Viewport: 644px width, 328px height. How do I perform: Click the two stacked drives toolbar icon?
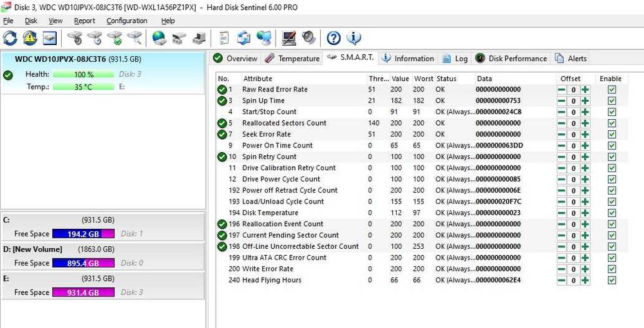tap(179, 38)
